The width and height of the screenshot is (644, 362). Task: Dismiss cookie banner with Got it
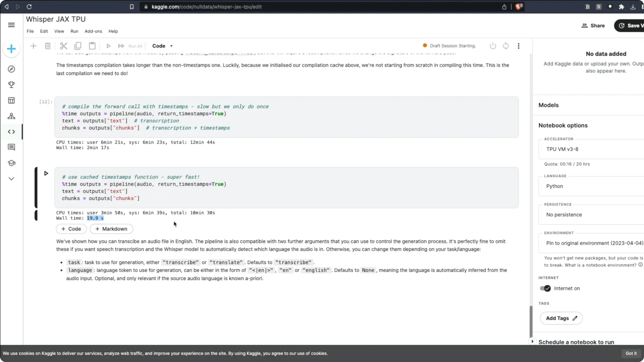631,353
